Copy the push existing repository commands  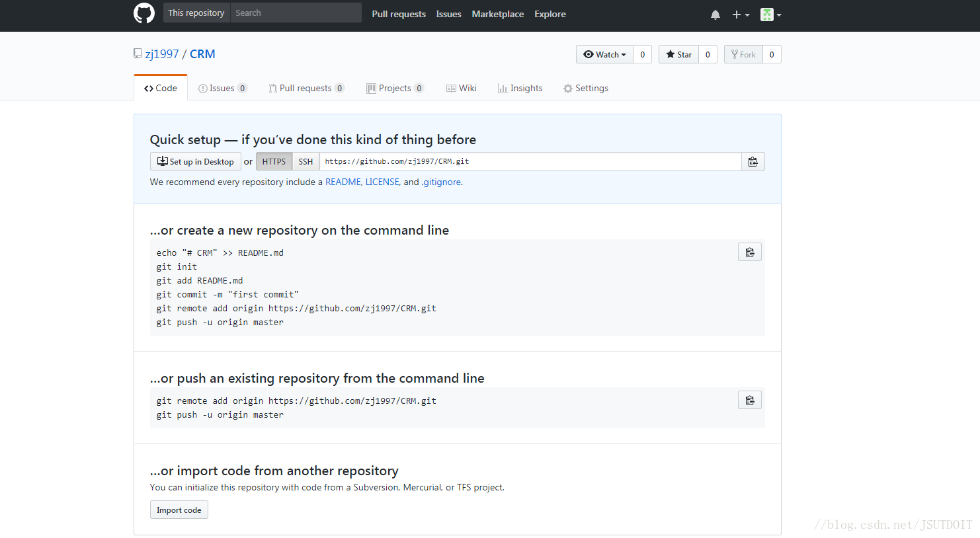pyautogui.click(x=750, y=400)
